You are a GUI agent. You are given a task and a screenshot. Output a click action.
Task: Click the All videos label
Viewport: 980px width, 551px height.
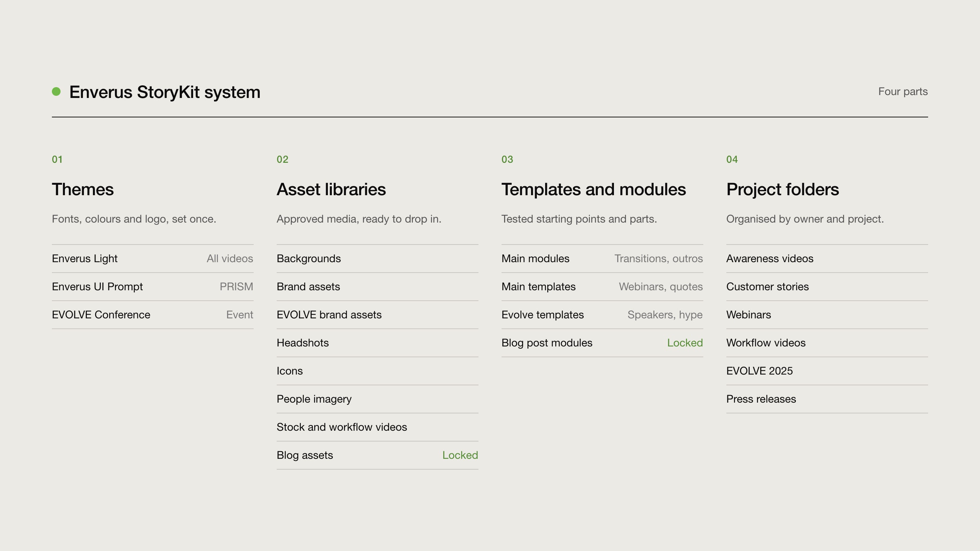[x=230, y=259]
